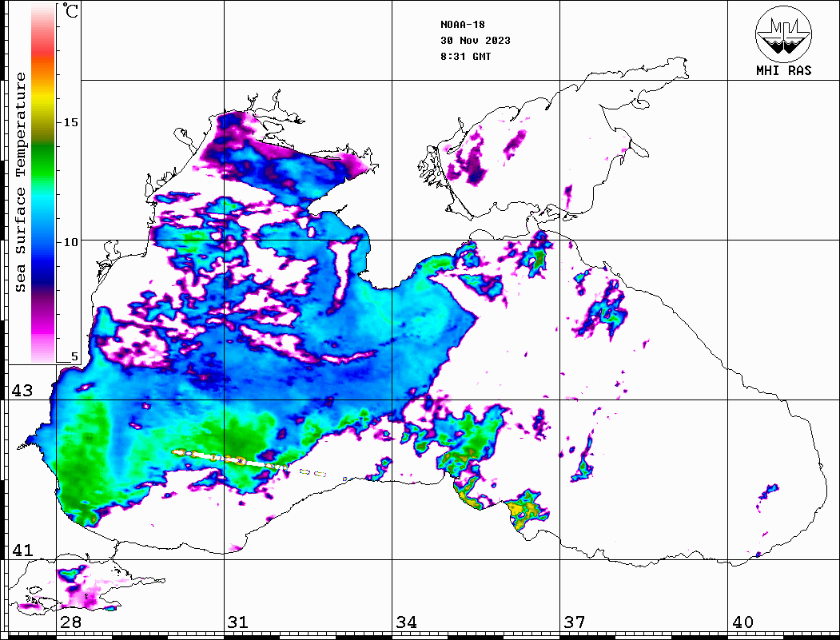The image size is (840, 640).
Task: Click latitude label 41
Action: point(22,550)
